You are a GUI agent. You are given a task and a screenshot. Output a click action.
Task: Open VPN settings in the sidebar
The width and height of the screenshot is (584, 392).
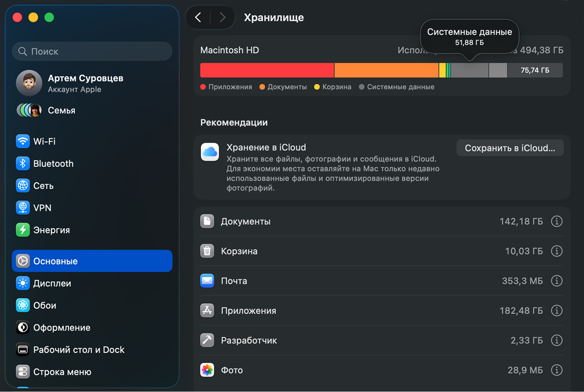[42, 208]
